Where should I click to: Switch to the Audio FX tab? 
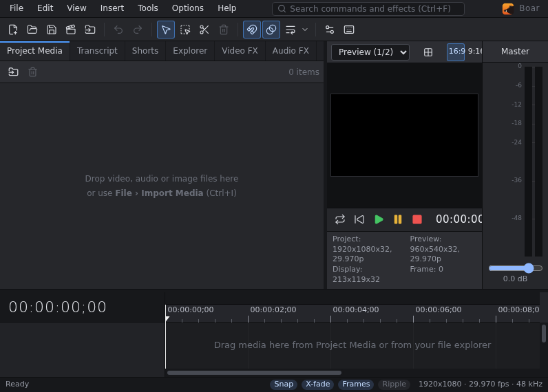coord(291,51)
